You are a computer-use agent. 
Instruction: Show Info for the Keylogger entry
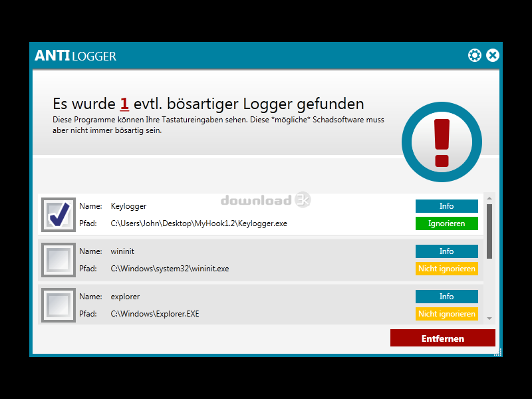click(446, 206)
